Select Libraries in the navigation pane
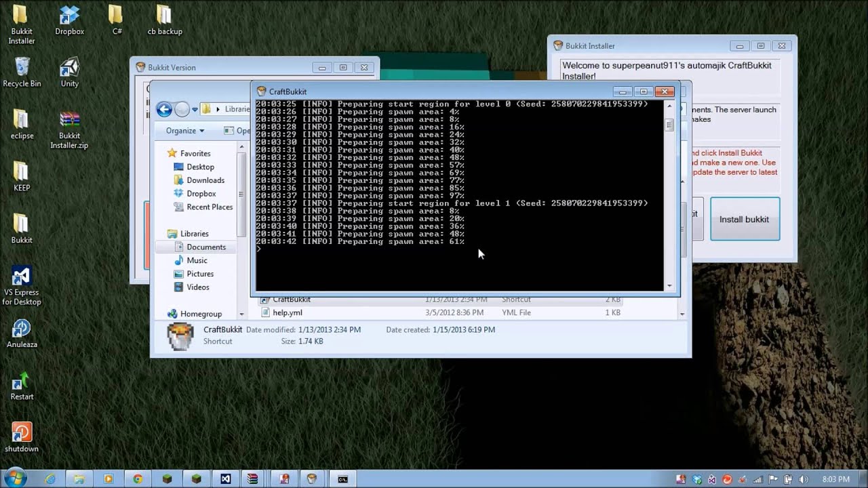Image resolution: width=868 pixels, height=488 pixels. coord(188,234)
